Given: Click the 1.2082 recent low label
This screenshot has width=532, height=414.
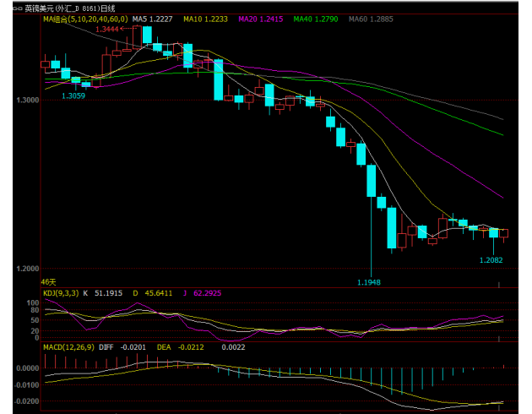Looking at the screenshot, I should pos(491,260).
